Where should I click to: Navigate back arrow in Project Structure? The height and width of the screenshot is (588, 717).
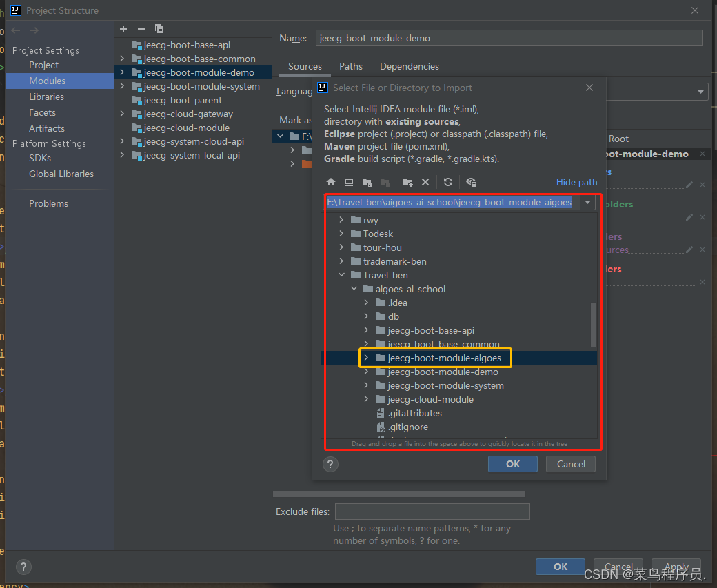pos(16,30)
